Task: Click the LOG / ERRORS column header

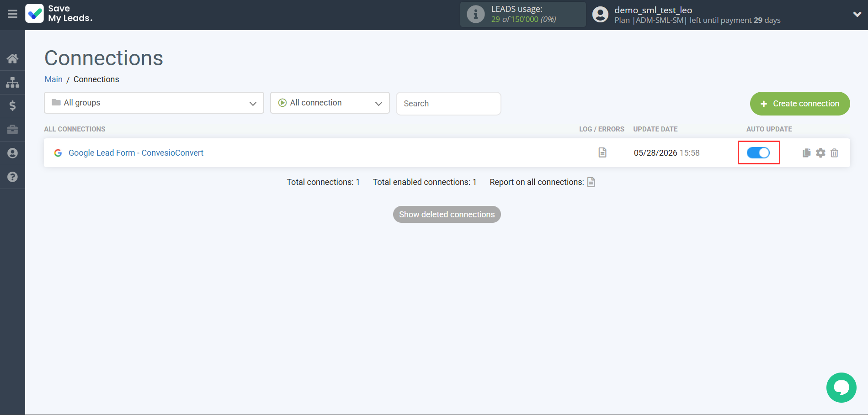Action: click(602, 129)
